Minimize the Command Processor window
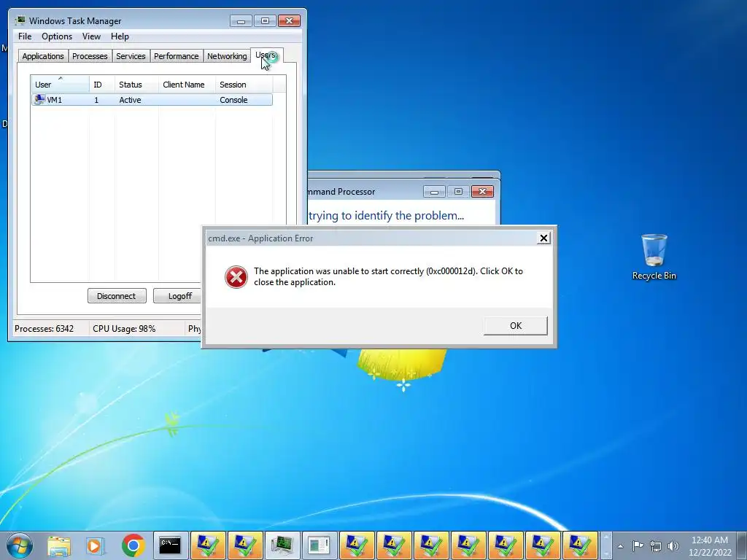This screenshot has height=560, width=747. point(434,192)
